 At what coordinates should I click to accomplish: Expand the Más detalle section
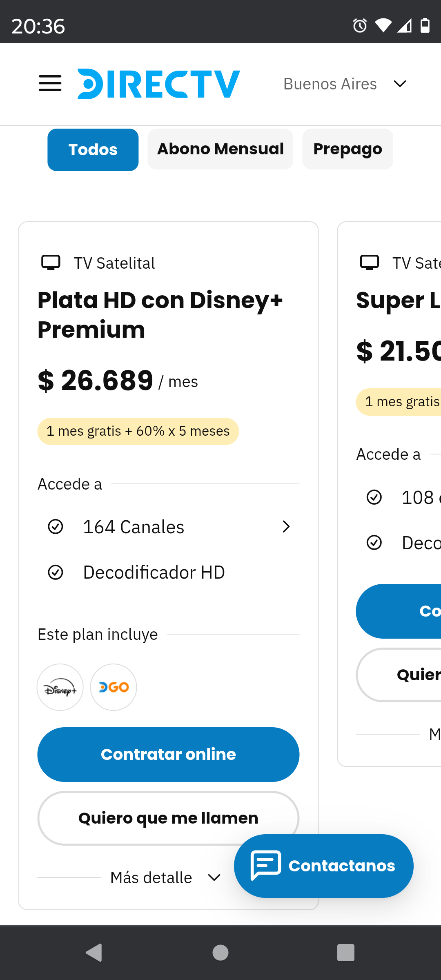(165, 878)
